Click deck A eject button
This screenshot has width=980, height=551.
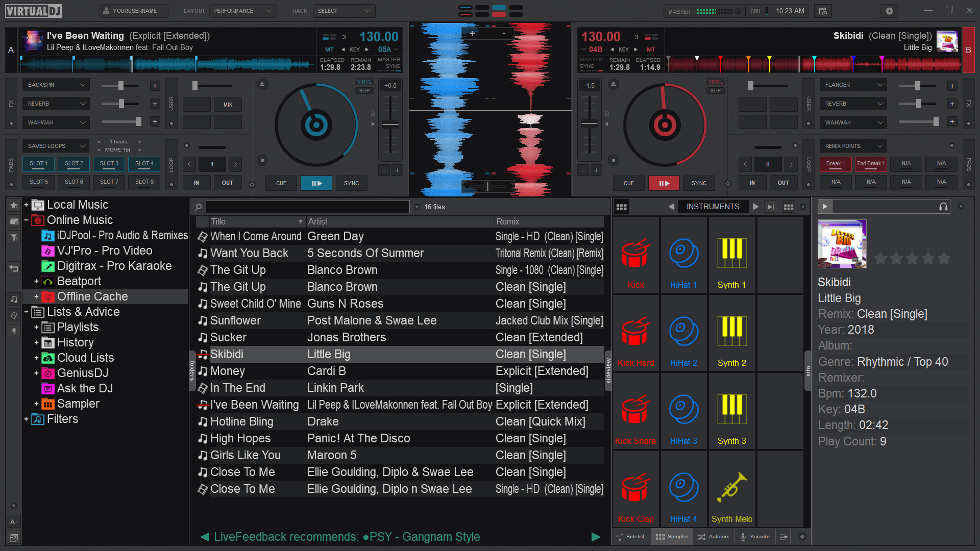pyautogui.click(x=262, y=85)
